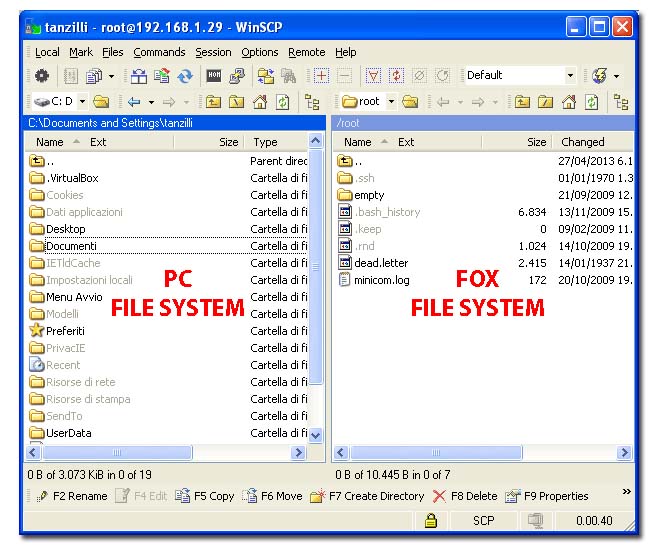Open the Remote menu
Screen dimensions: 662x554
click(x=307, y=52)
